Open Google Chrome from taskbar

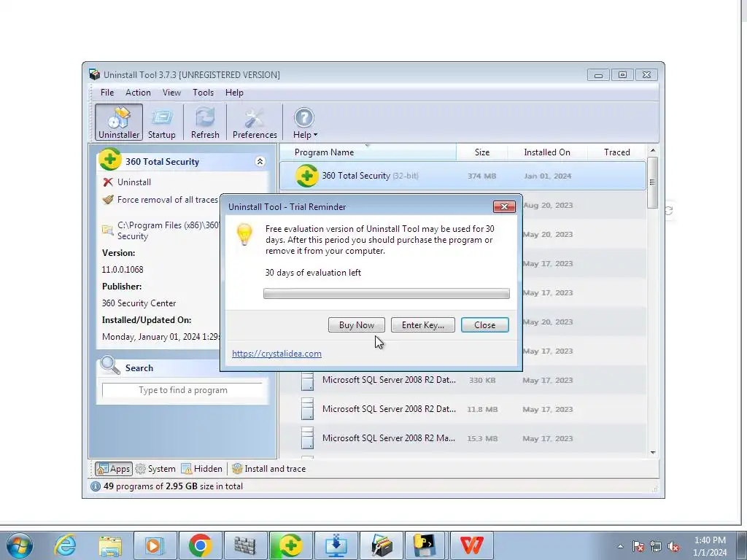pos(200,545)
